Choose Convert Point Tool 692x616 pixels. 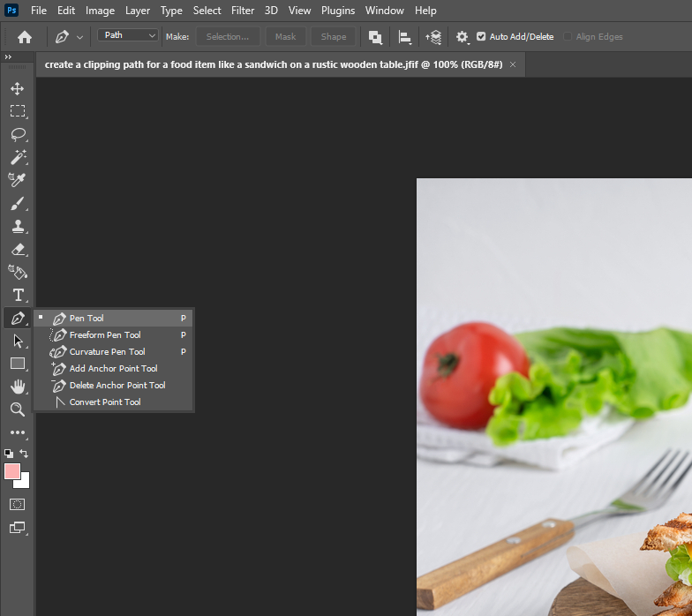click(x=113, y=402)
